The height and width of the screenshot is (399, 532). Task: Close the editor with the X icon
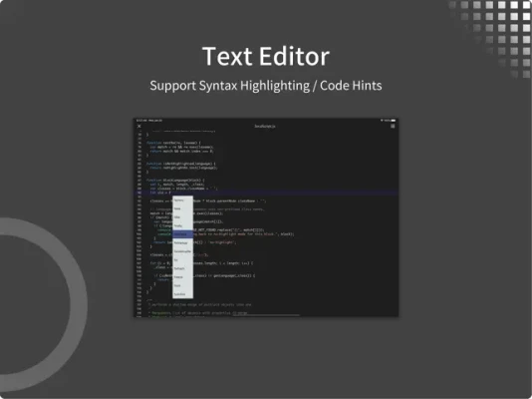tap(139, 127)
